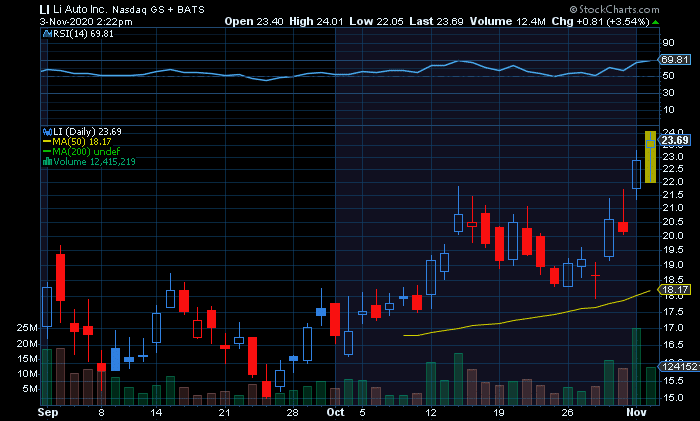700x421 pixels.
Task: Click the Sep label on the date axis
Action: point(48,412)
